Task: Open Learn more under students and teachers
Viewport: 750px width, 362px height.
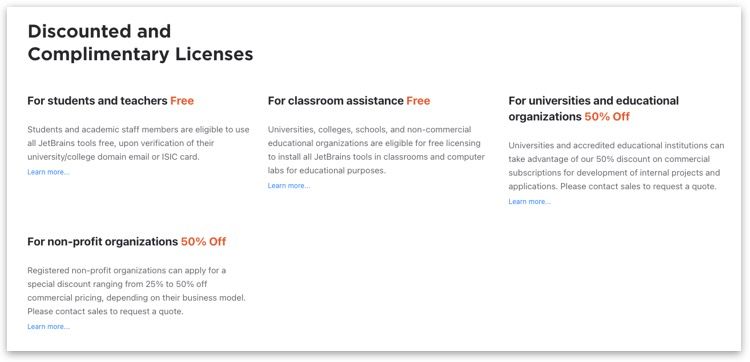Action: [48, 172]
